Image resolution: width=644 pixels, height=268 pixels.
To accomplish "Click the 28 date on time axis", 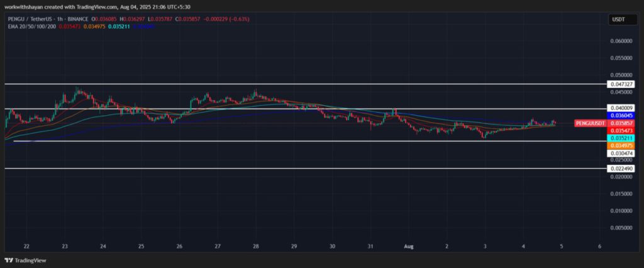I will 256,247.
